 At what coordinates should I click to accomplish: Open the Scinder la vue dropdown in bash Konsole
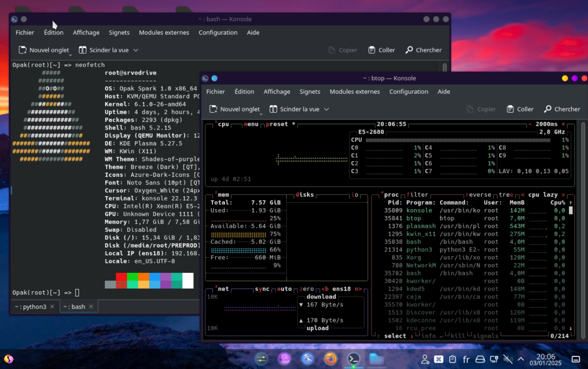136,50
